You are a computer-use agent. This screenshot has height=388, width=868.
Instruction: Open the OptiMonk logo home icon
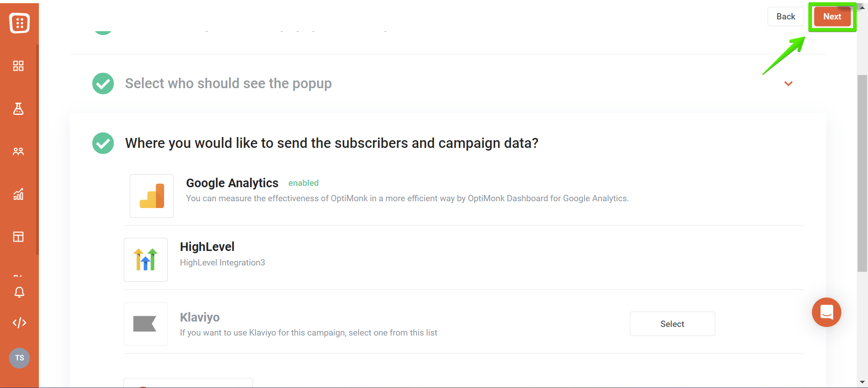(19, 23)
